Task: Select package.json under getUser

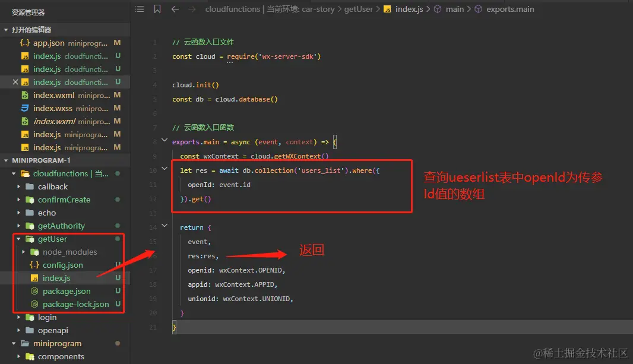Action: tap(67, 291)
